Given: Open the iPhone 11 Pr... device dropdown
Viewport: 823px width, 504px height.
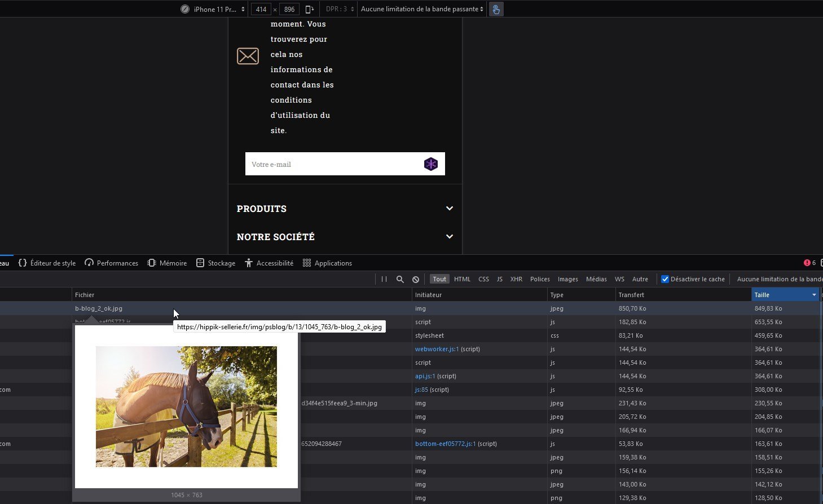Looking at the screenshot, I should click(x=219, y=9).
